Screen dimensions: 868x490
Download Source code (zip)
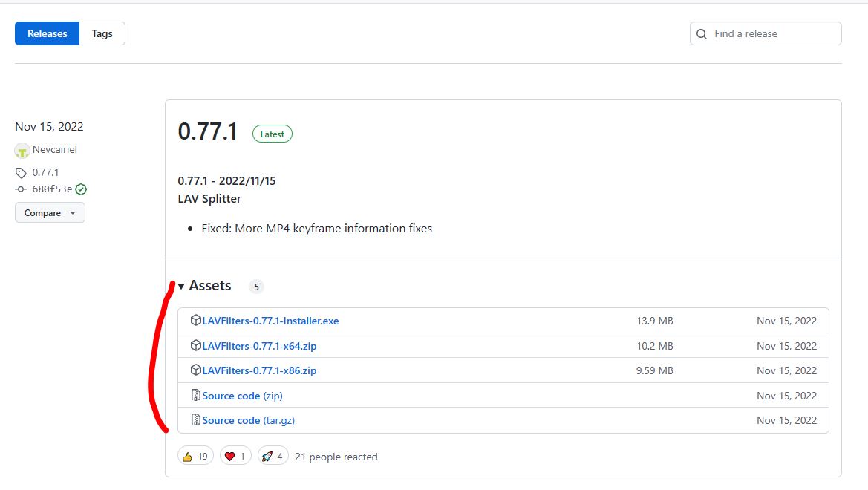tap(243, 396)
